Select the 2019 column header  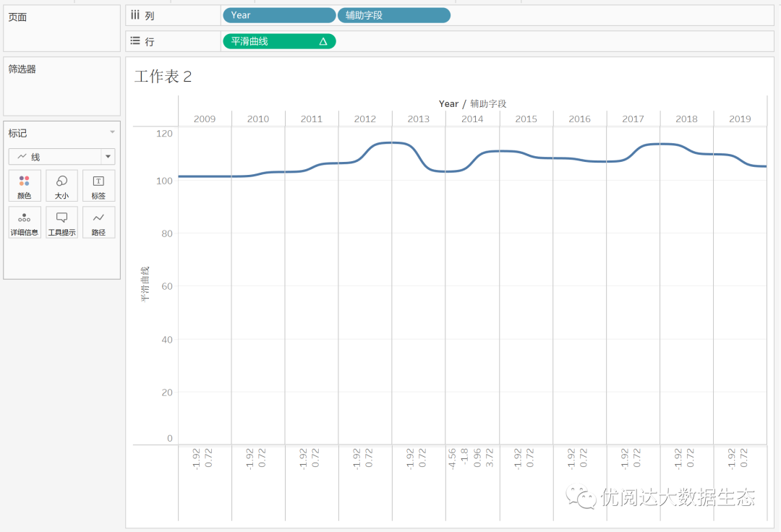pyautogui.click(x=741, y=119)
